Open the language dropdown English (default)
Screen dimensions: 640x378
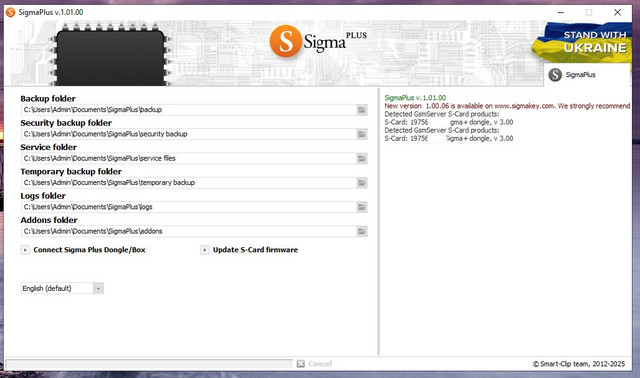62,288
